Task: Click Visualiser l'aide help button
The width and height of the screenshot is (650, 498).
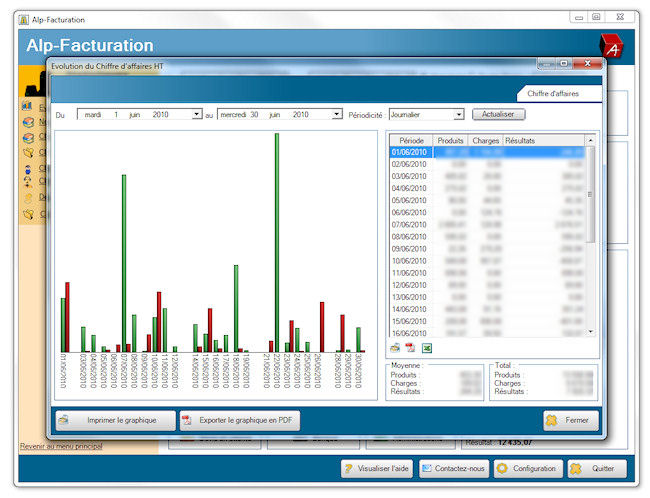Action: [376, 468]
